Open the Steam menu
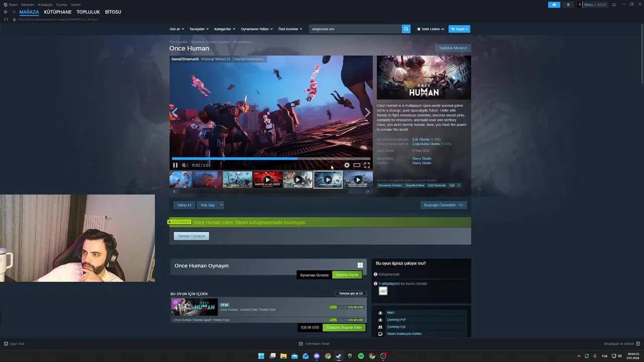 click(x=11, y=5)
